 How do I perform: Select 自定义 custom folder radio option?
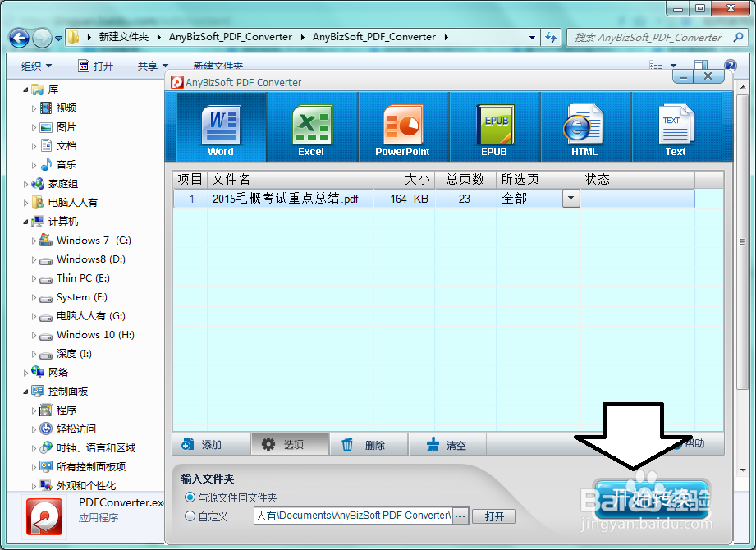tap(190, 516)
